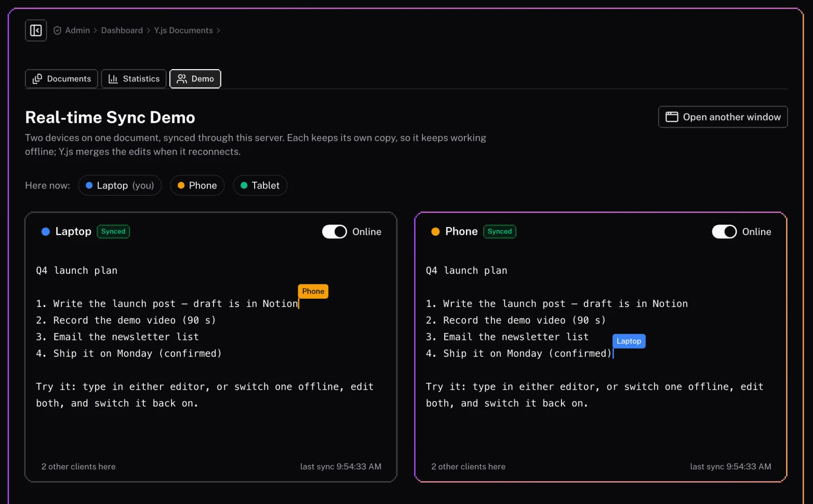Collapse the sidebar panel icon

[36, 30]
